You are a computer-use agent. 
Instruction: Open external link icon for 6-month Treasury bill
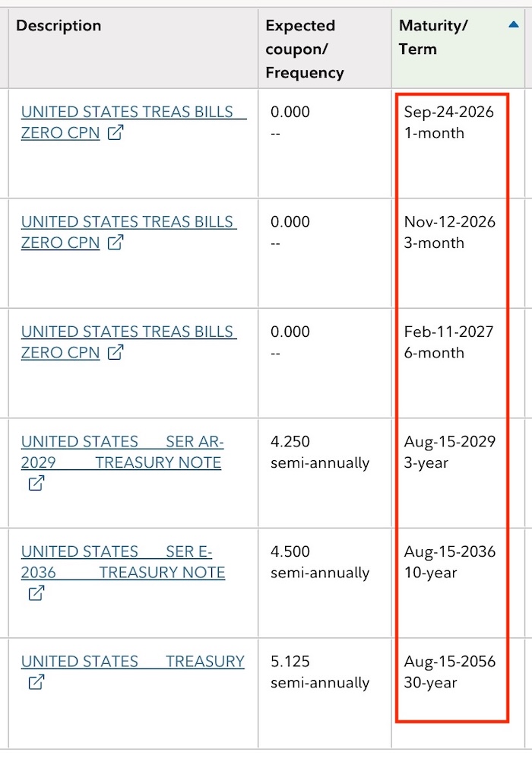click(115, 352)
